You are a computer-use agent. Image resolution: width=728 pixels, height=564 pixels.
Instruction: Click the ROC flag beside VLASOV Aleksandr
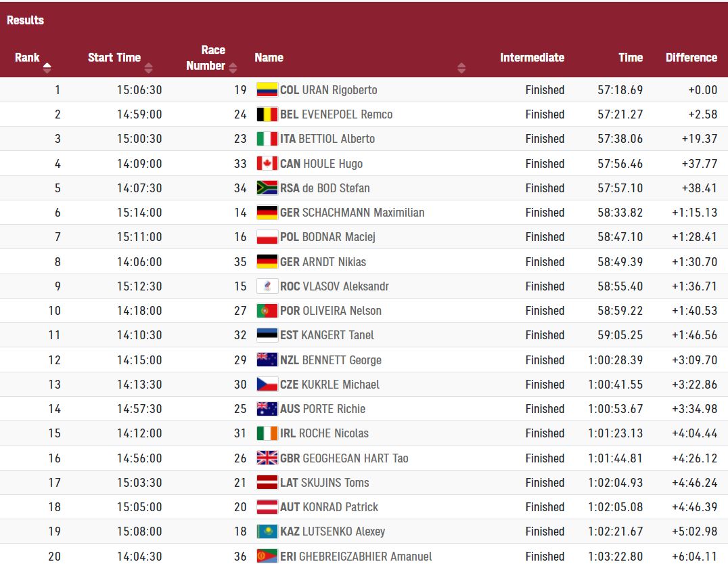[x=267, y=286]
